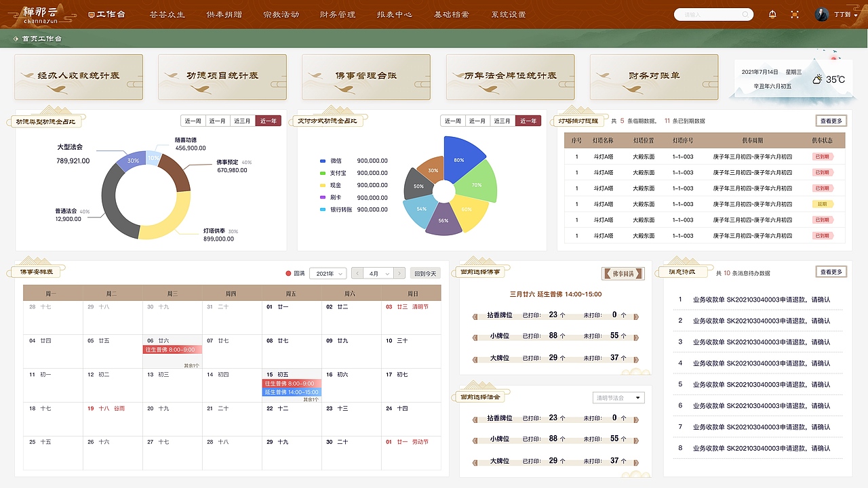This screenshot has height=488, width=868.
Task: Open 财务对账单 shortcut card
Action: coord(654,77)
